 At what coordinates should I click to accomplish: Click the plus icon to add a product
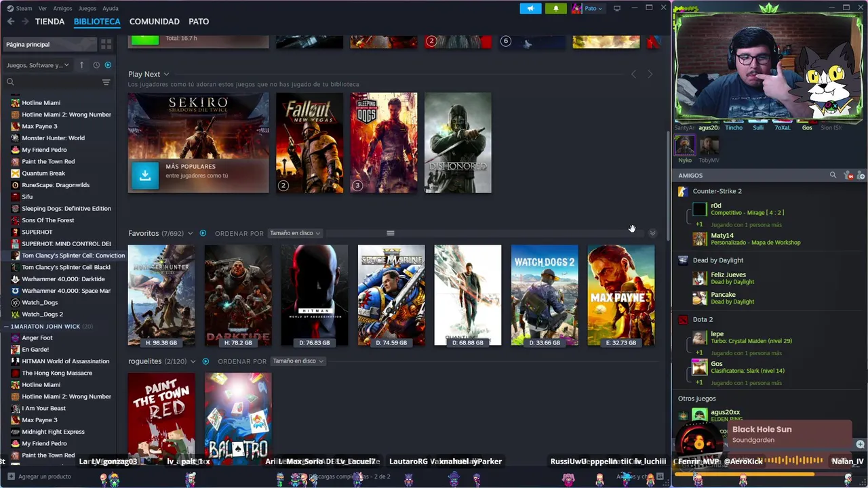[10, 476]
